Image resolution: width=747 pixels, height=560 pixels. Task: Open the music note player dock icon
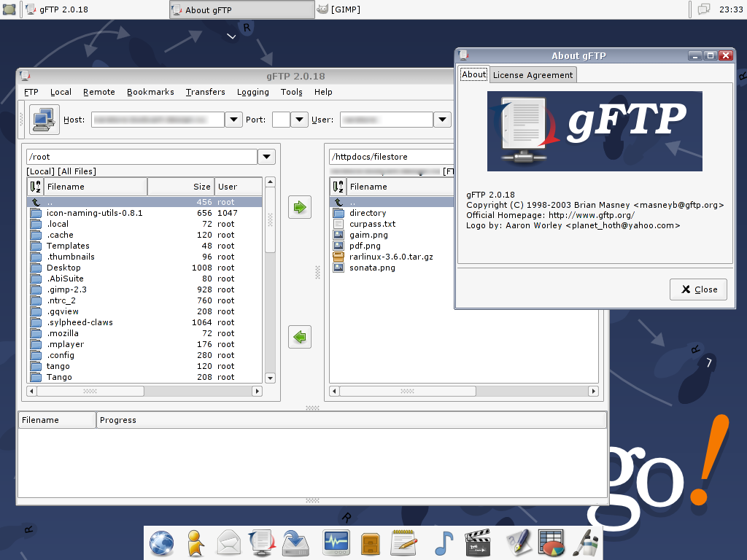click(x=444, y=543)
